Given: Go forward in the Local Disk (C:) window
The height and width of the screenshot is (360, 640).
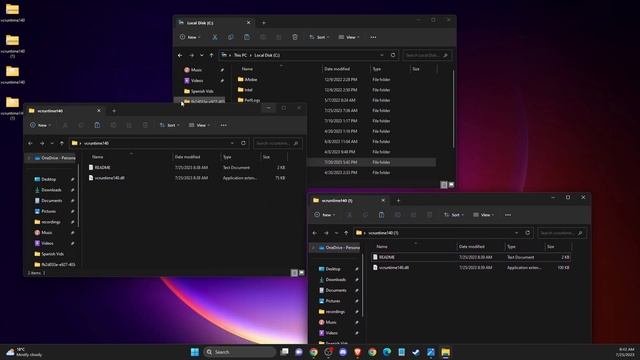Looking at the screenshot, I should 191,55.
